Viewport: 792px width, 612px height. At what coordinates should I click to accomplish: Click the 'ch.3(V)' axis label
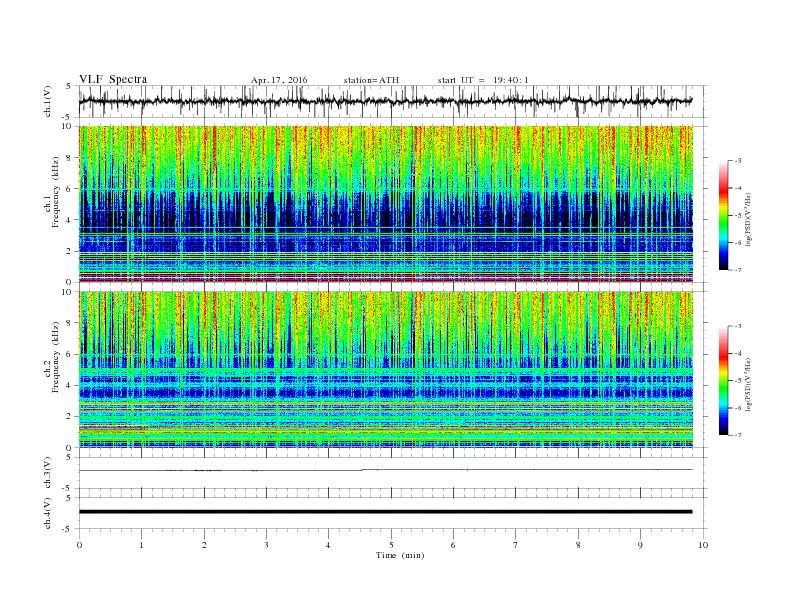[x=48, y=473]
